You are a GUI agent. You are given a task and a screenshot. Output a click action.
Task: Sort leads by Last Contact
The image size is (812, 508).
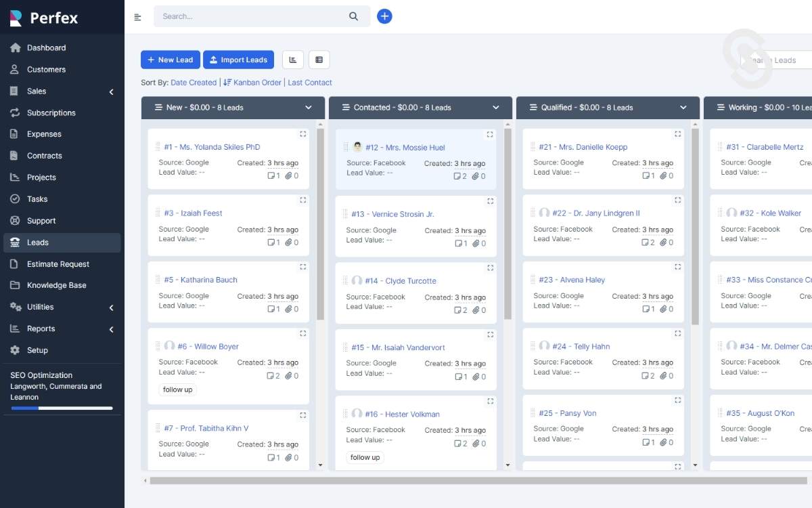click(309, 82)
